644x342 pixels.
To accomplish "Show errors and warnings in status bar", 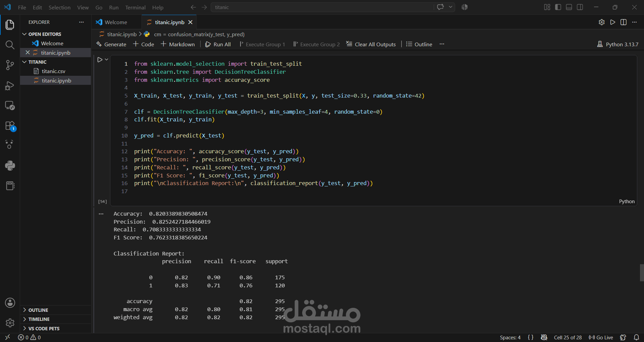I will [30, 337].
